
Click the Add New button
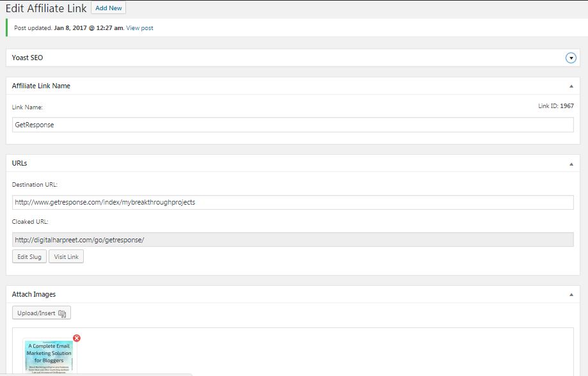pos(108,8)
